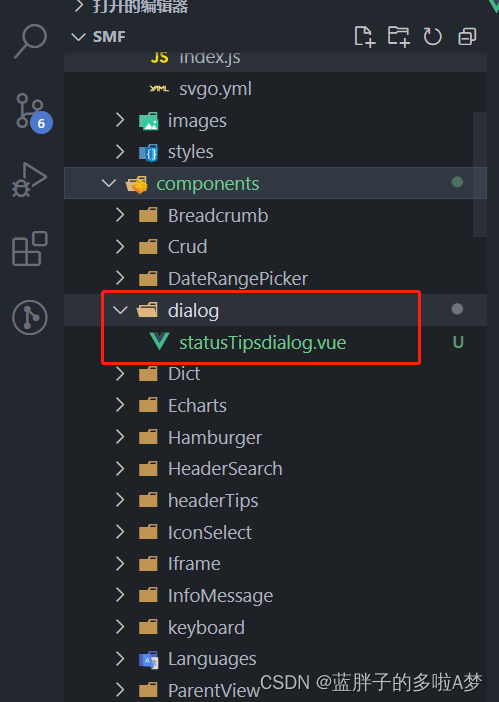499x702 pixels.
Task: Open the Search view in activity bar
Action: click(x=30, y=41)
